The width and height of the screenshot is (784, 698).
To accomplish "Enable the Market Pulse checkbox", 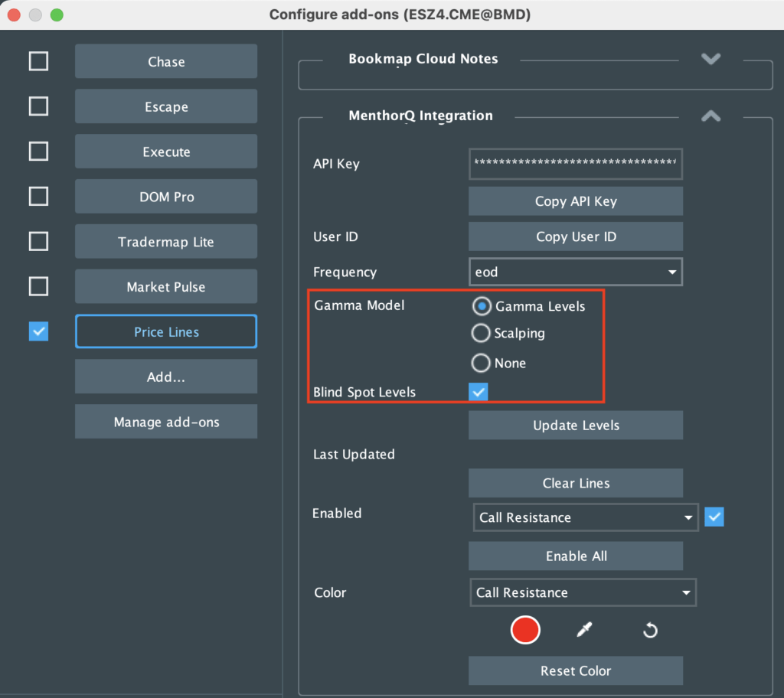I will (38, 286).
